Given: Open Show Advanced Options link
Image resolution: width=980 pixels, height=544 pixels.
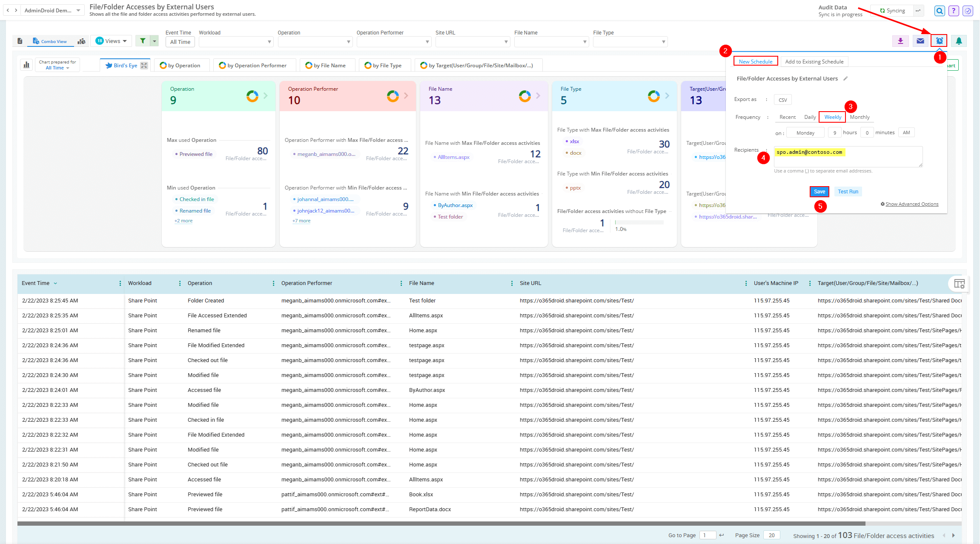Looking at the screenshot, I should tap(911, 204).
